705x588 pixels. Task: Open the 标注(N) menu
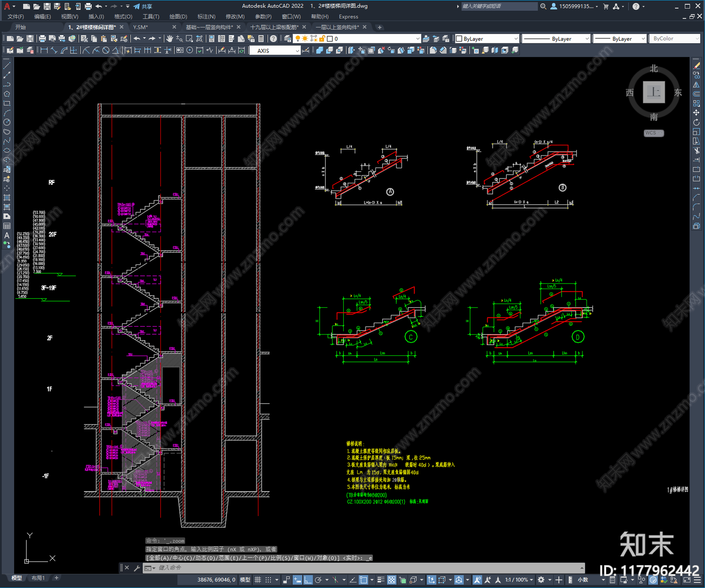tap(206, 17)
